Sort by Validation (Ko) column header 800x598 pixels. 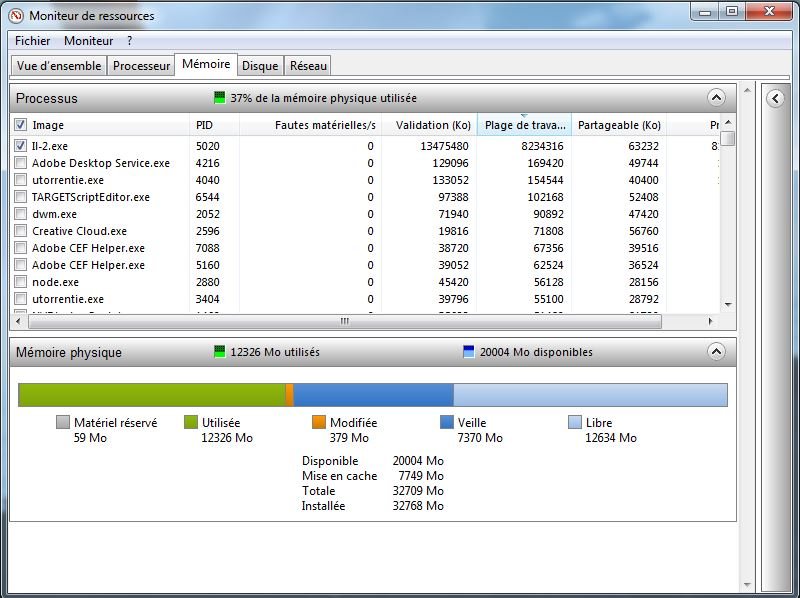(x=432, y=125)
